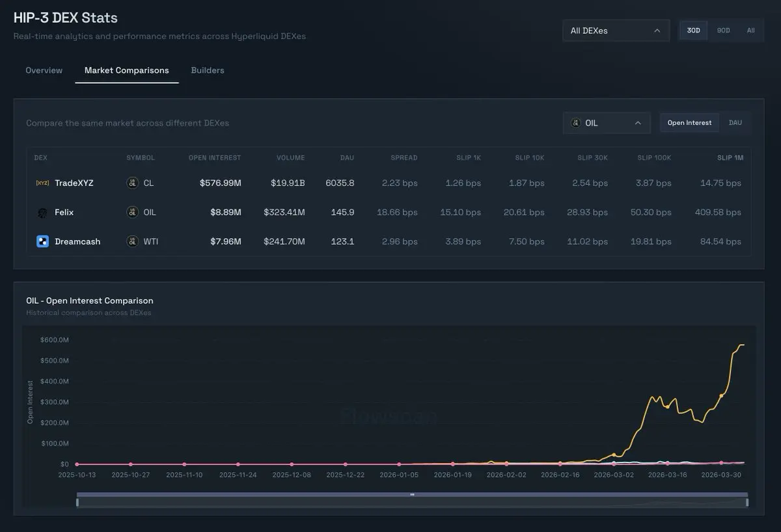Image resolution: width=781 pixels, height=532 pixels.
Task: Click the chart range slider center grip
Action: coord(412,495)
